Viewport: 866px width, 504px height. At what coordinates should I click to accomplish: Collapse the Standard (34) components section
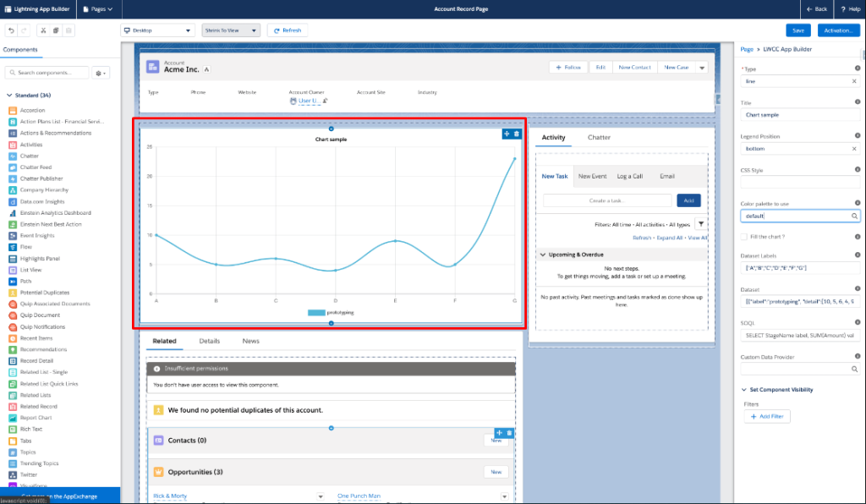click(x=8, y=96)
